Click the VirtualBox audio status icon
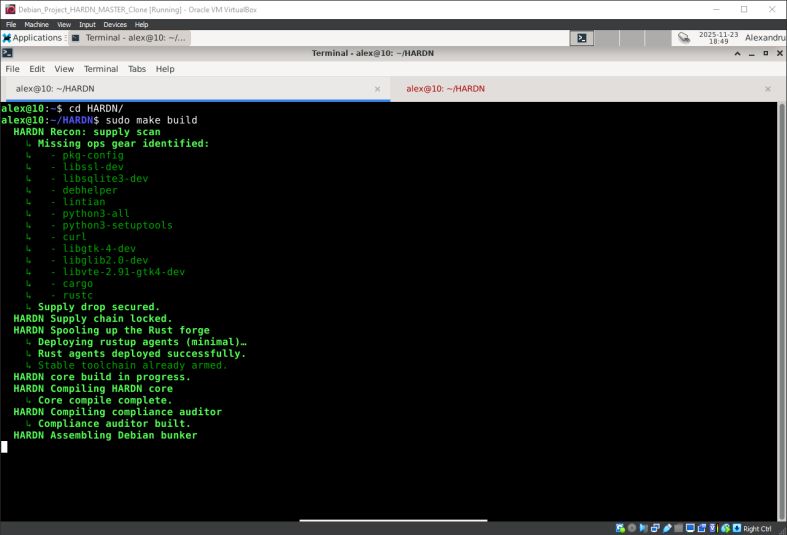 pos(643,528)
